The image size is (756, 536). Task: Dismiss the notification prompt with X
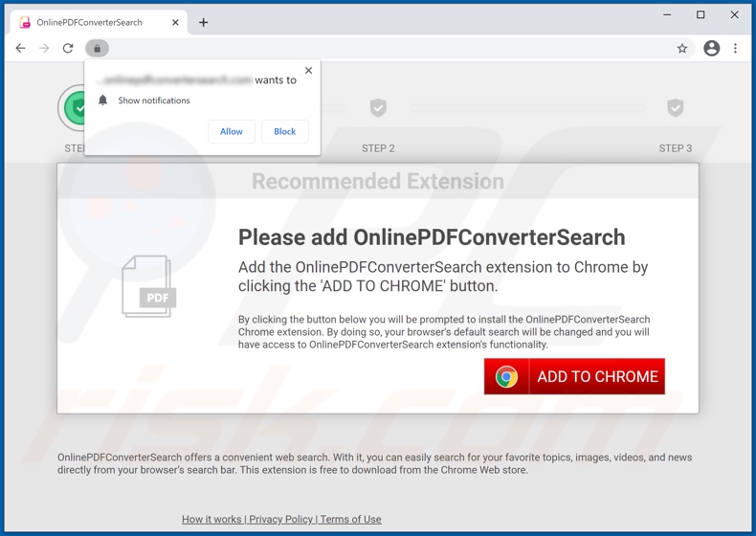308,71
